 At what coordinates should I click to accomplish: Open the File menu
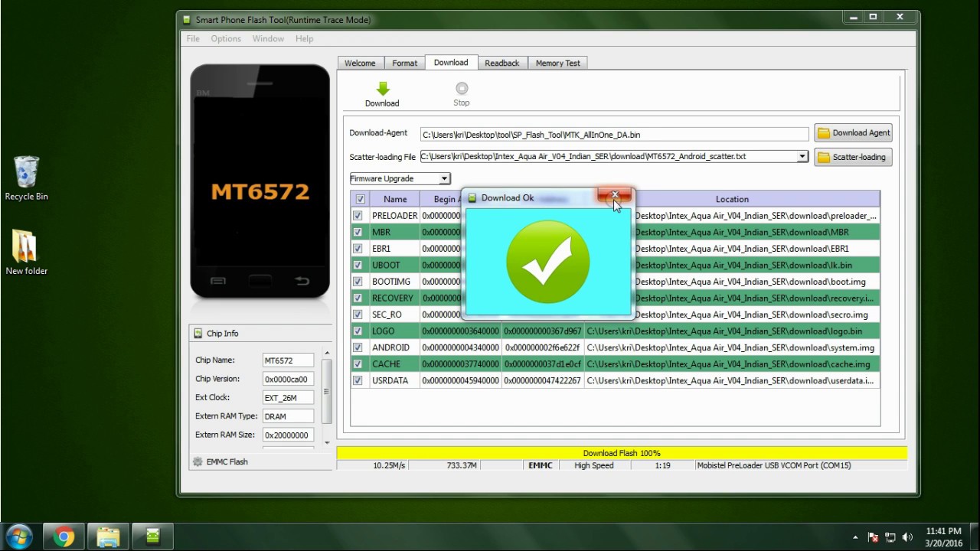click(x=193, y=38)
